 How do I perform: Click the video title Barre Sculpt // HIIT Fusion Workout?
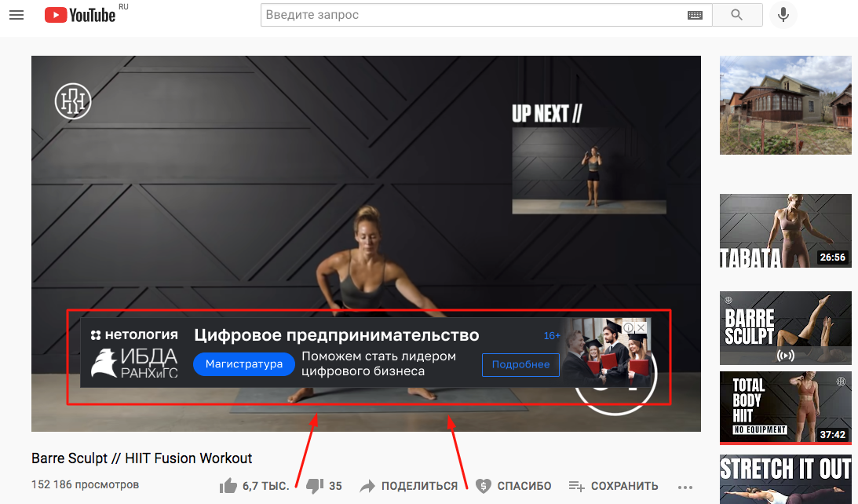tap(142, 458)
